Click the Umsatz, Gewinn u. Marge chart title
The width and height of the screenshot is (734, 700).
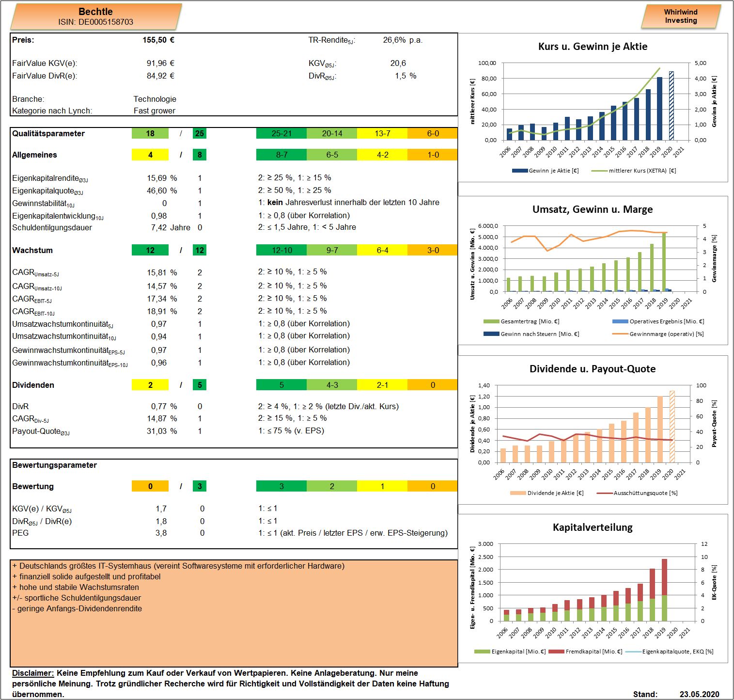(x=593, y=209)
